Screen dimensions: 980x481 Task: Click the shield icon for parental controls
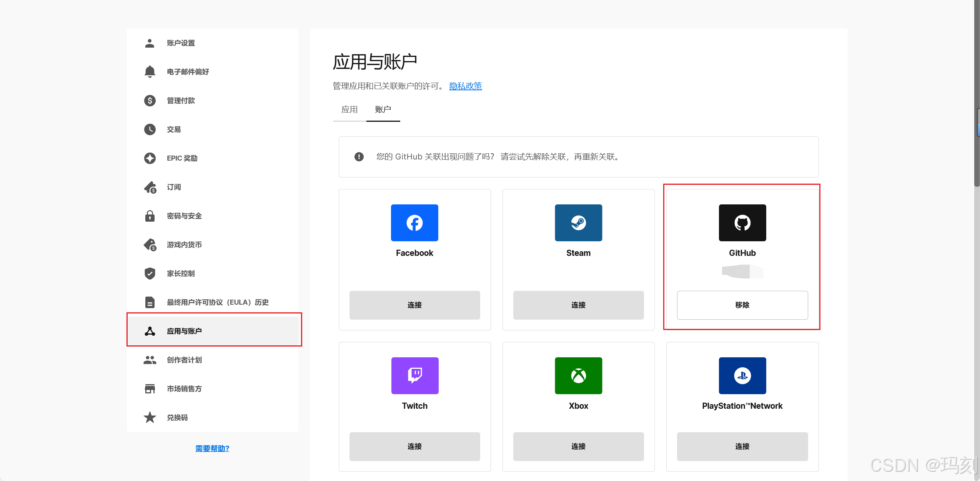point(150,274)
